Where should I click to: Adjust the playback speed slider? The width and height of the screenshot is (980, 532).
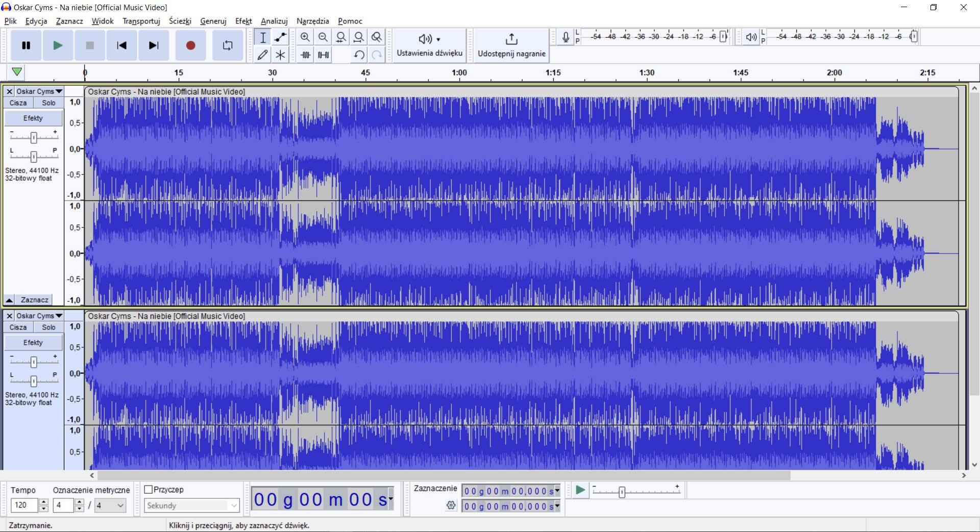[622, 492]
